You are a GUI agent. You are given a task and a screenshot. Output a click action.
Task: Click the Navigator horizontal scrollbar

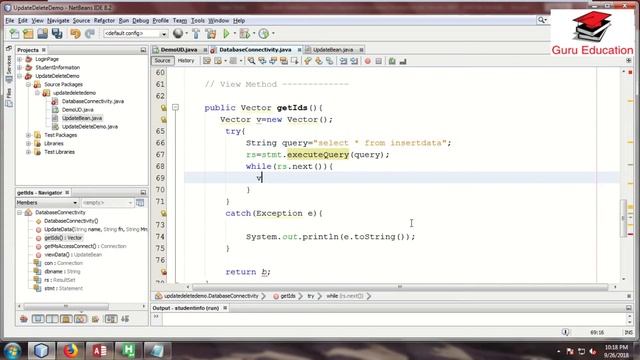tap(66, 306)
